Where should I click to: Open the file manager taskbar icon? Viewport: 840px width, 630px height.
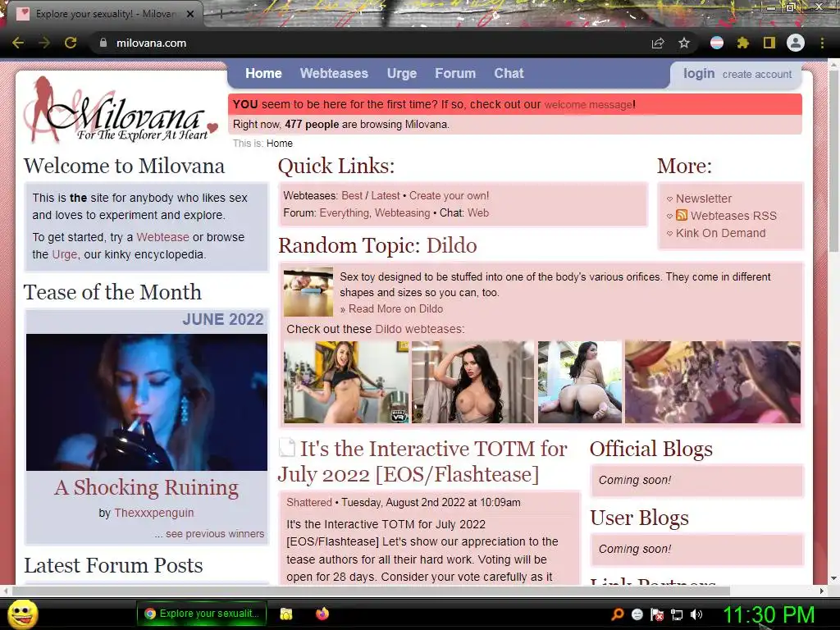point(286,614)
